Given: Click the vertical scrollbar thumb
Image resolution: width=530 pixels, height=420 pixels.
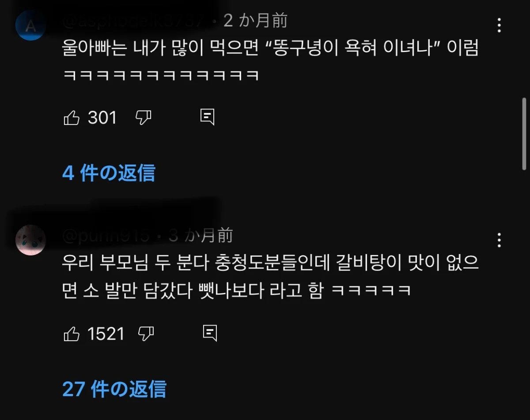Looking at the screenshot, I should coord(525,134).
